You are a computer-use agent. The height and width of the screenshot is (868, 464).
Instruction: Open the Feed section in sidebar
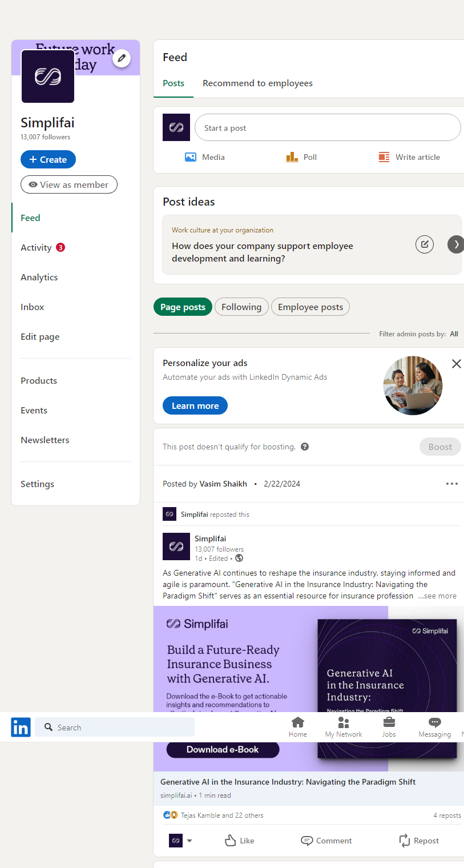(30, 218)
